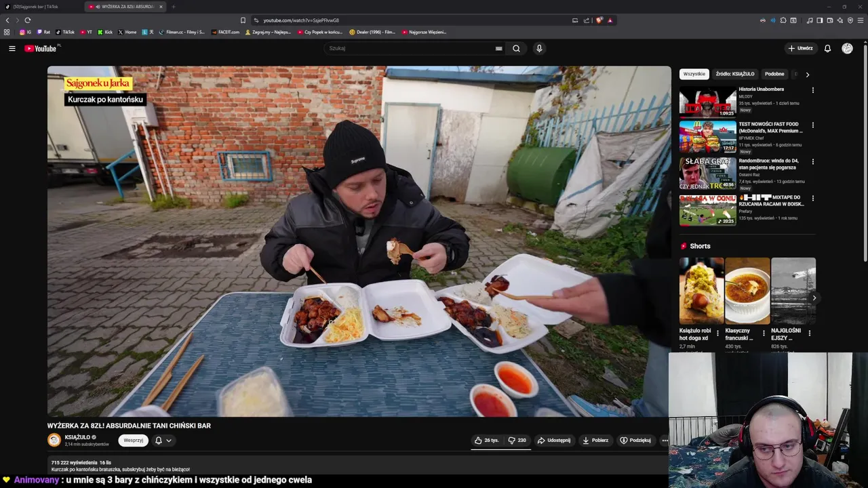The width and height of the screenshot is (868, 488).
Task: Open the FACEIT.com bookmark
Action: pos(225,32)
